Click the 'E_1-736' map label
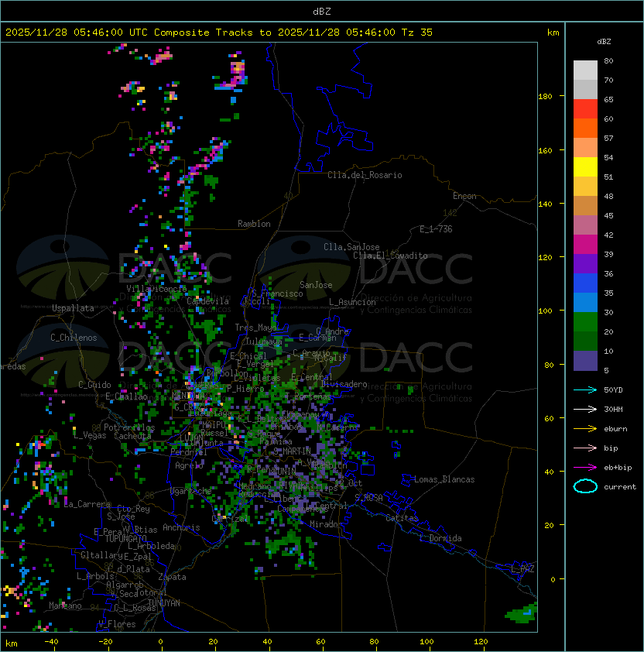The width and height of the screenshot is (644, 652). [x=436, y=229]
